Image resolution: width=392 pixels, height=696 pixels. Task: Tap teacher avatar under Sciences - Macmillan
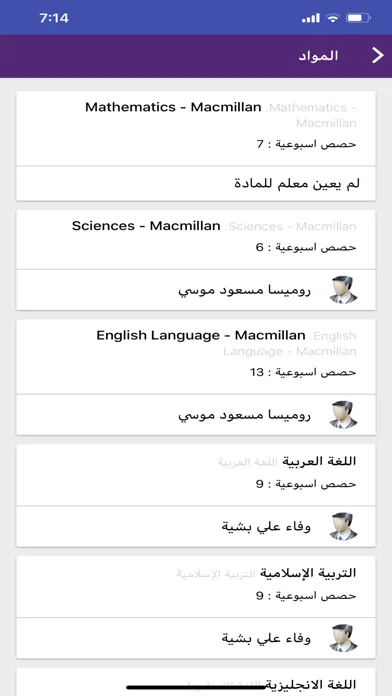click(343, 290)
